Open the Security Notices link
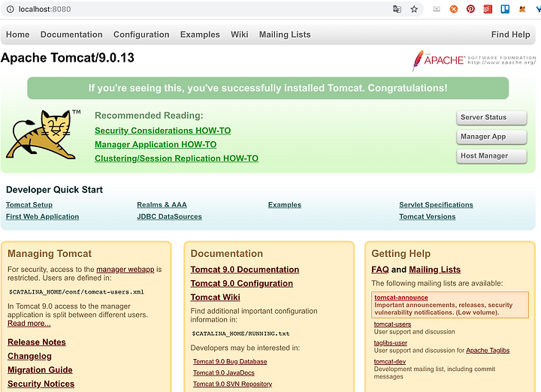Image resolution: width=541 pixels, height=392 pixels. [41, 384]
